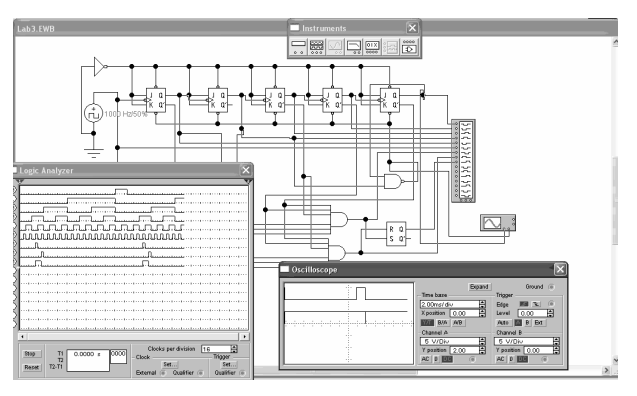Set Channel A coupling to AC
This screenshot has height=396, width=637.
pyautogui.click(x=425, y=359)
